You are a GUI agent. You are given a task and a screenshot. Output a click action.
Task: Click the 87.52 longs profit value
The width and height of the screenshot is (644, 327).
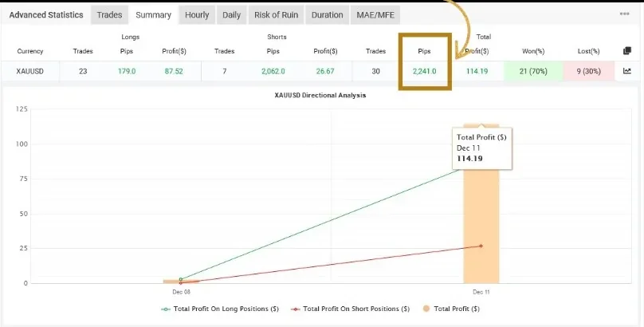174,71
